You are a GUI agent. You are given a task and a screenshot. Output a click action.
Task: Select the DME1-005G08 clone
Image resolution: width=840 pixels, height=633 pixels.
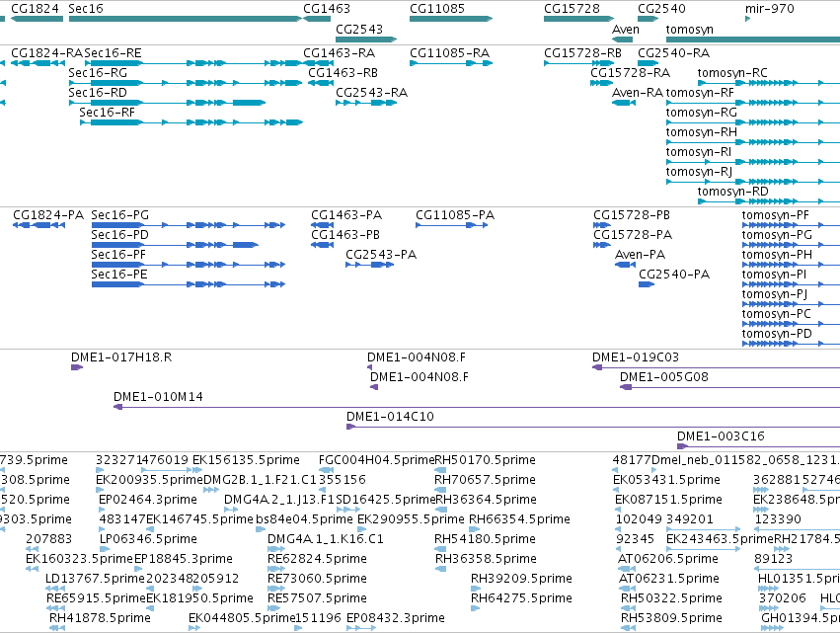729,387
